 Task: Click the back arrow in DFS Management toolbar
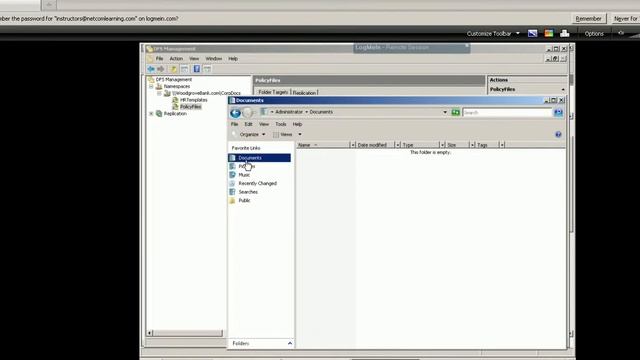click(151, 69)
